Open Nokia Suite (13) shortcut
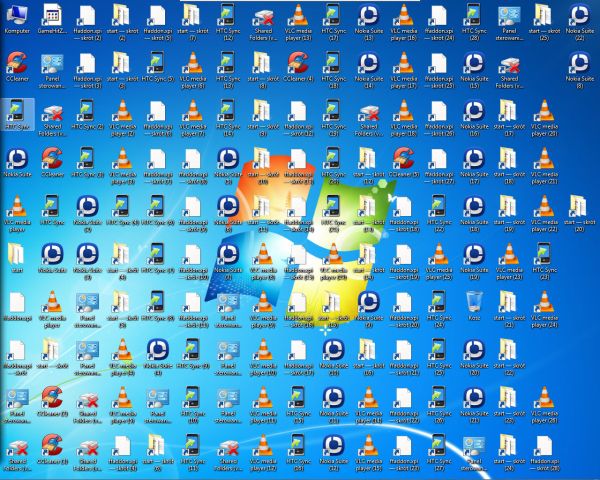Screen dimensions: 600x480 click(369, 23)
